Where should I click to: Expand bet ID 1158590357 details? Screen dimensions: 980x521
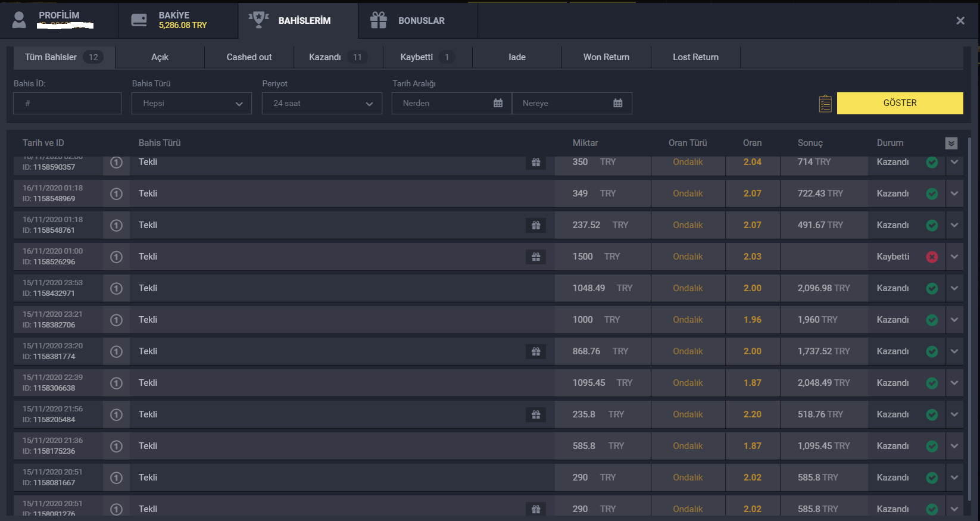(954, 162)
